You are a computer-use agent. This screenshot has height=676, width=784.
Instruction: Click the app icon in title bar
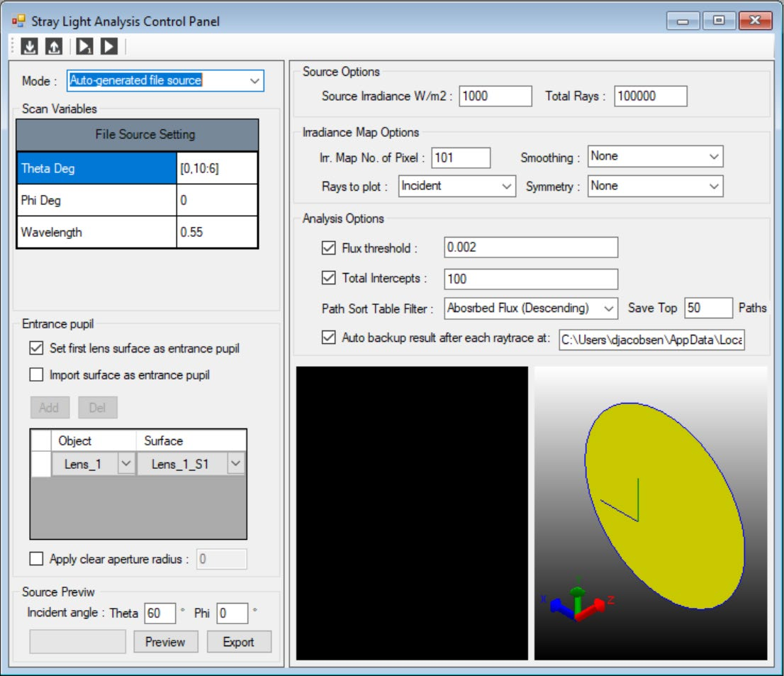click(x=18, y=21)
